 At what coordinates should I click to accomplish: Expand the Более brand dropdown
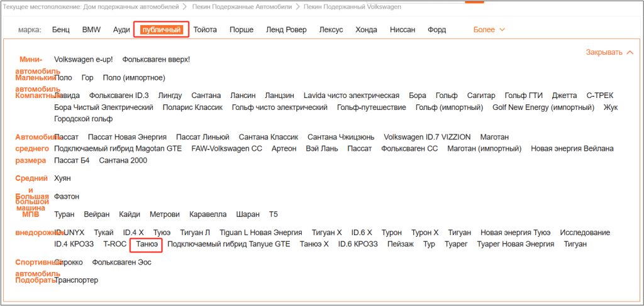pyautogui.click(x=489, y=30)
